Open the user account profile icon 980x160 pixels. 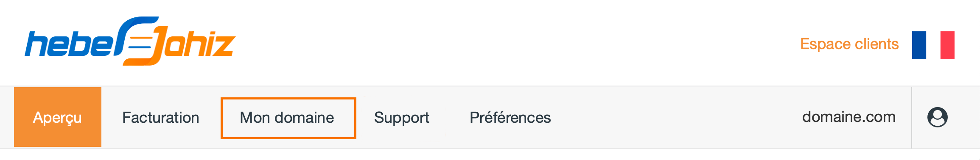937,117
